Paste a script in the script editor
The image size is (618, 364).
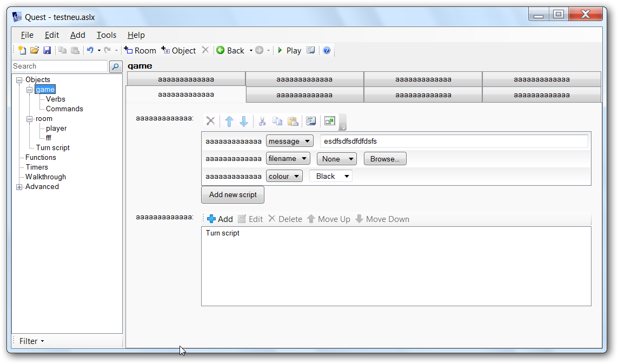pyautogui.click(x=293, y=120)
